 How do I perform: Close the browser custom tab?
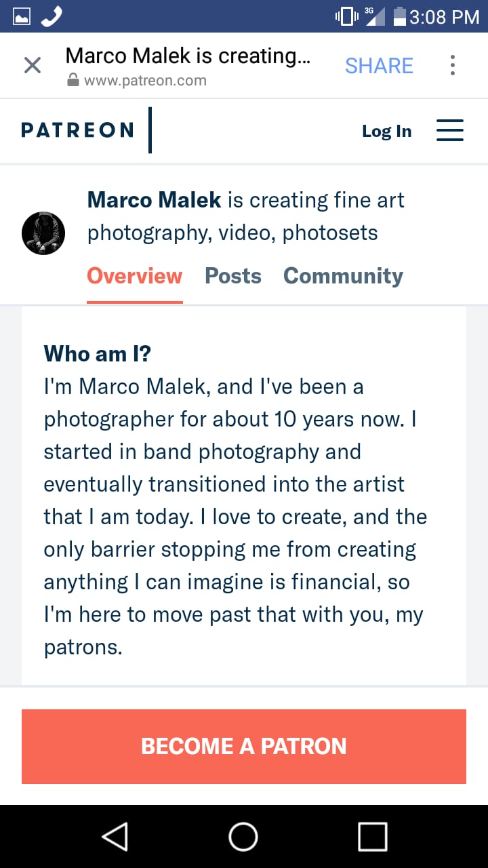[33, 65]
